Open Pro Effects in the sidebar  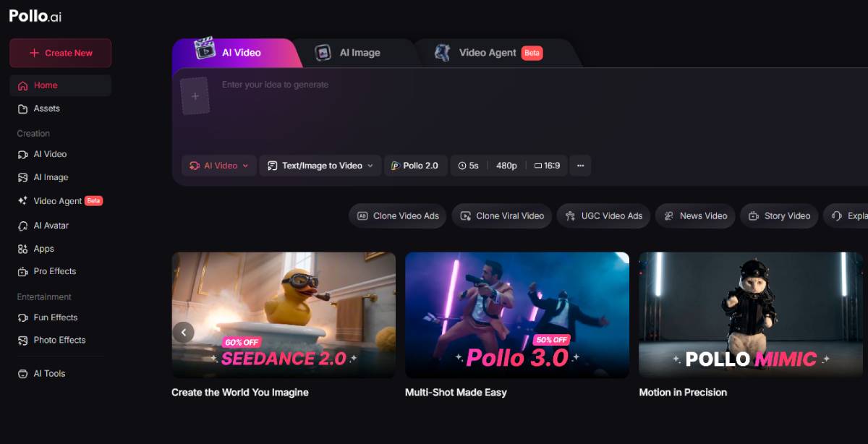click(61, 271)
